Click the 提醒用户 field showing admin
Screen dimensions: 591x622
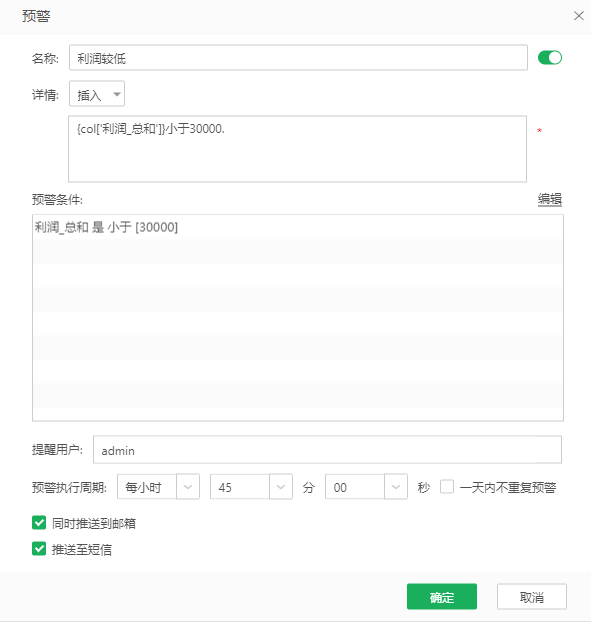(x=327, y=450)
